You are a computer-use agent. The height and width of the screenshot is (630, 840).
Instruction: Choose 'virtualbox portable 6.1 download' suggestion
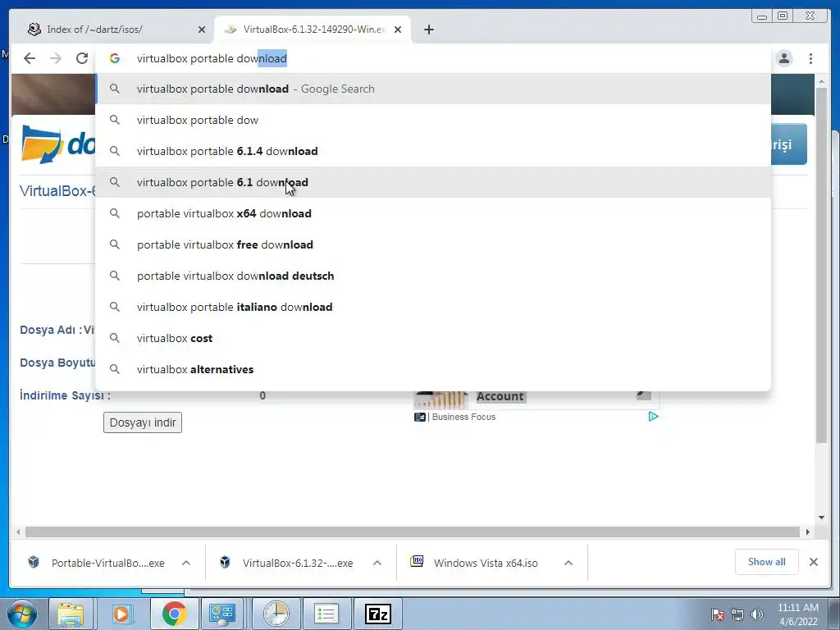433,182
